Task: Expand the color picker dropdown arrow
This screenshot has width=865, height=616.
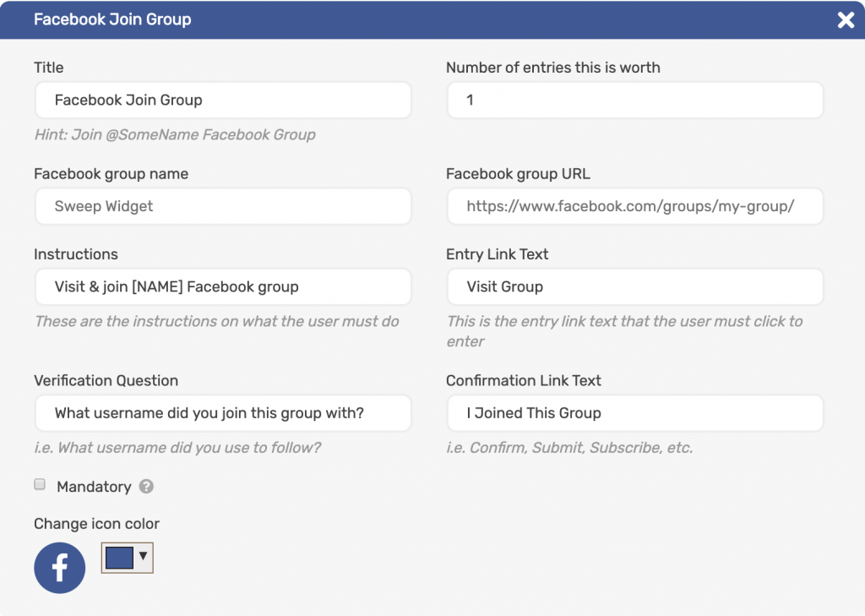Action: coord(143,556)
